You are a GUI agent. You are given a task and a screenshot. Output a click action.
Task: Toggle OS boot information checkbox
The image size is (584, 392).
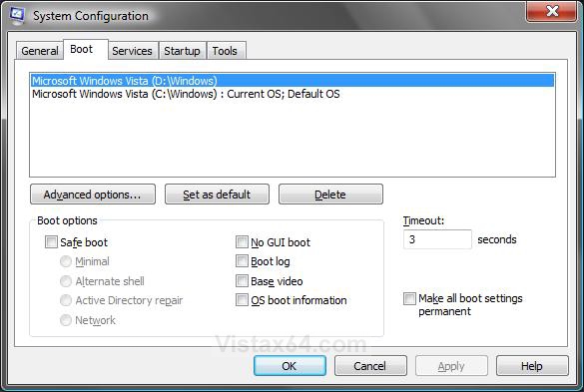click(x=242, y=300)
